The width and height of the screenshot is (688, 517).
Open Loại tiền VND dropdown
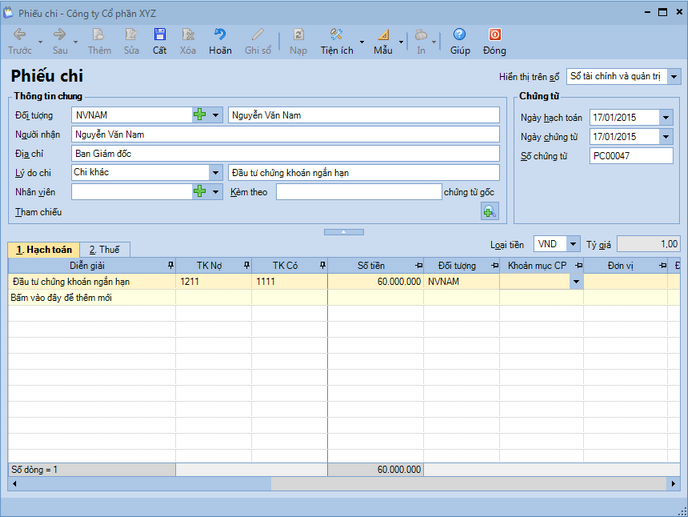(573, 244)
